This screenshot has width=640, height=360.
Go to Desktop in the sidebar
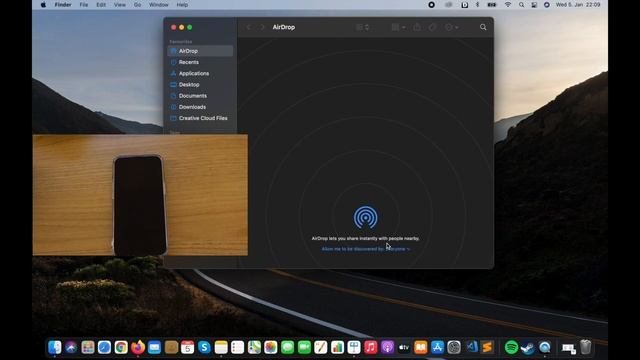point(200,84)
